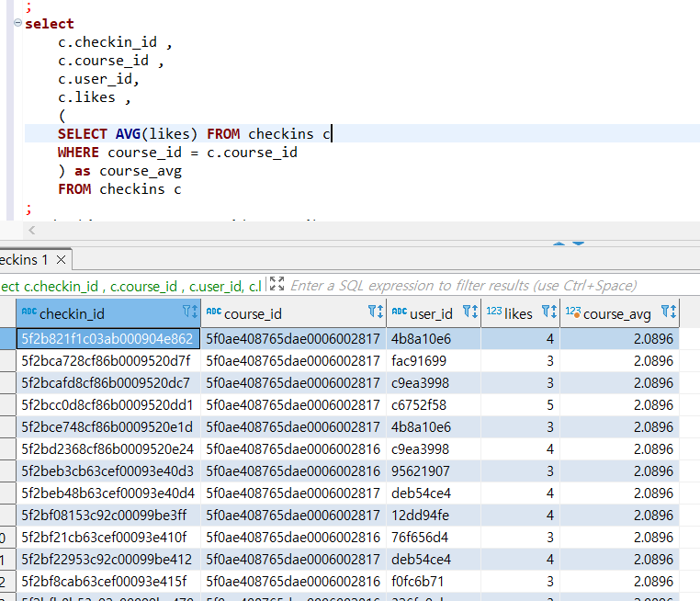Click the SELECT AVG keyword in subquery
This screenshot has height=601, width=700.
point(99,134)
